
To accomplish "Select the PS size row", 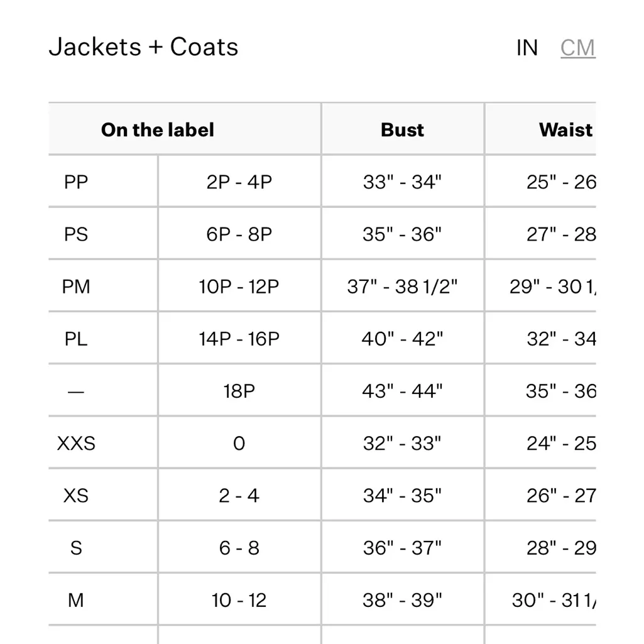I will (x=76, y=233).
